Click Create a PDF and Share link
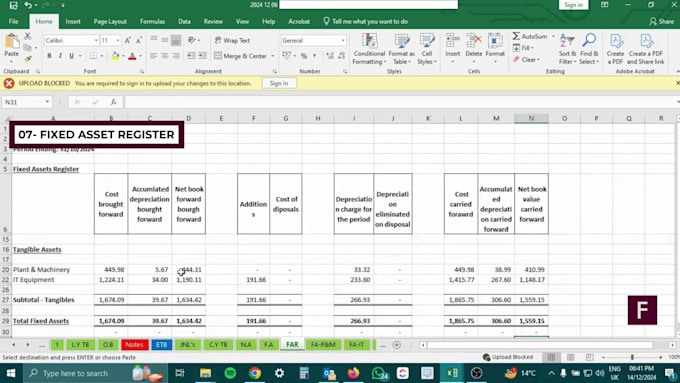680x383 pixels. tap(646, 49)
